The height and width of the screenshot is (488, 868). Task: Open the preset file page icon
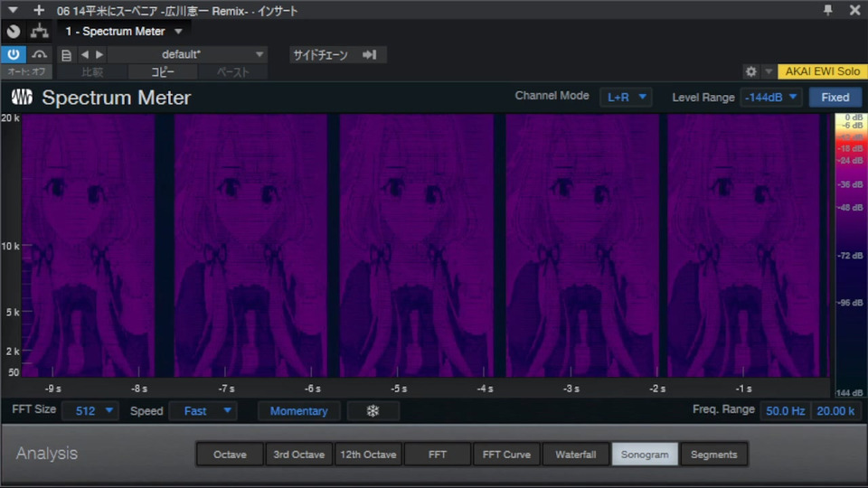[66, 55]
